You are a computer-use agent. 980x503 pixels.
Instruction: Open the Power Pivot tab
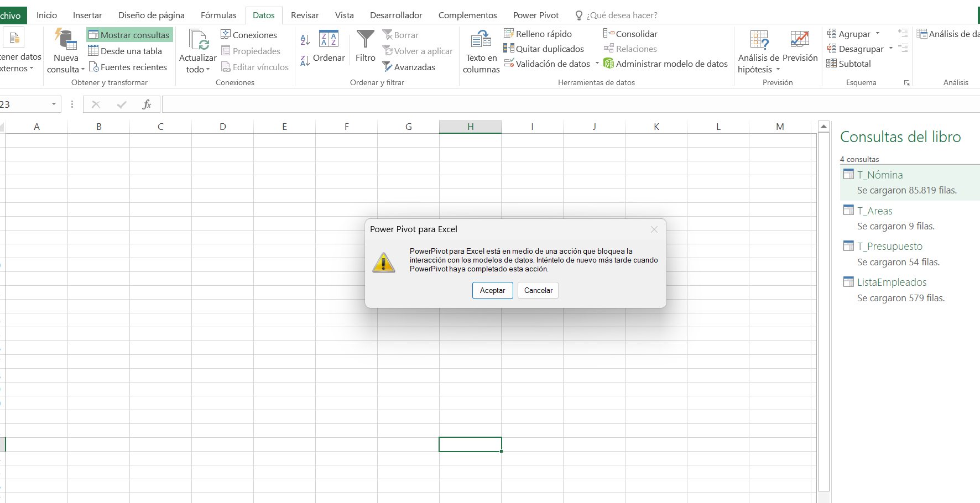click(535, 15)
